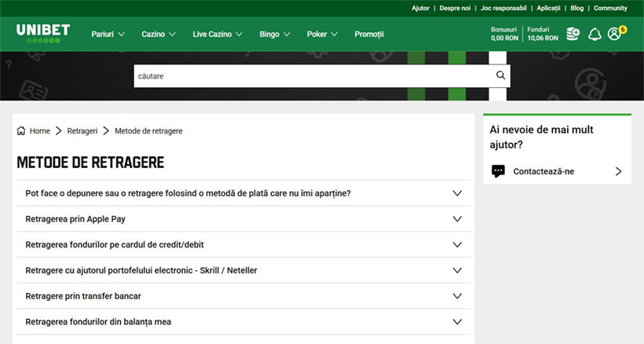Open the user account profile icon
Image resolution: width=644 pixels, height=344 pixels.
click(x=614, y=34)
